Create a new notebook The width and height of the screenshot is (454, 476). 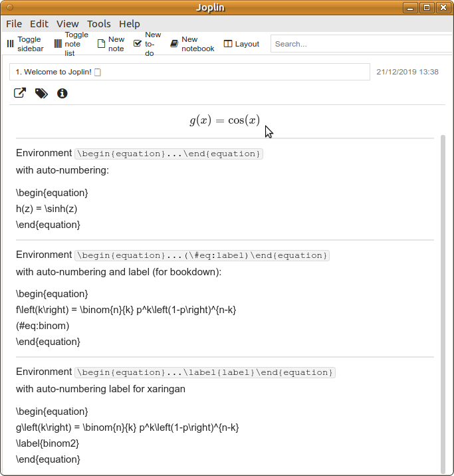point(192,44)
